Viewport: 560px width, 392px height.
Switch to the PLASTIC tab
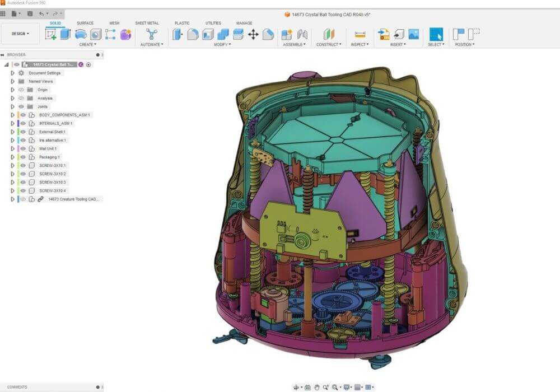coord(182,23)
